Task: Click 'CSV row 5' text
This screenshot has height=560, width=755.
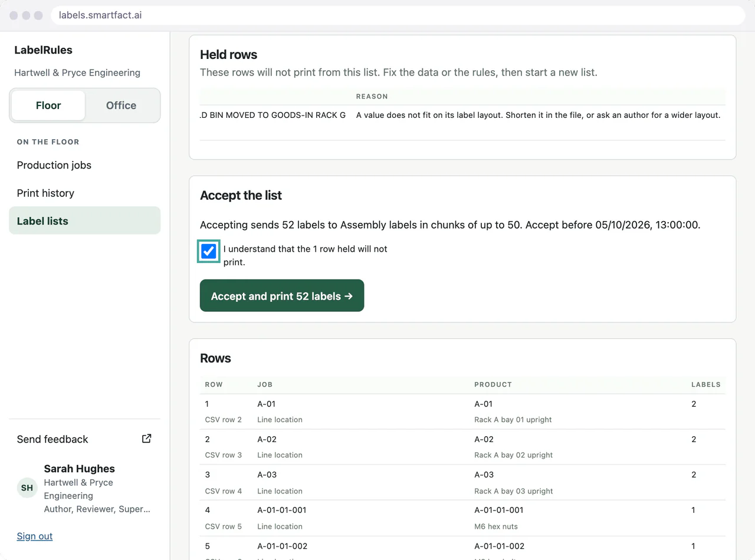Action: tap(223, 526)
